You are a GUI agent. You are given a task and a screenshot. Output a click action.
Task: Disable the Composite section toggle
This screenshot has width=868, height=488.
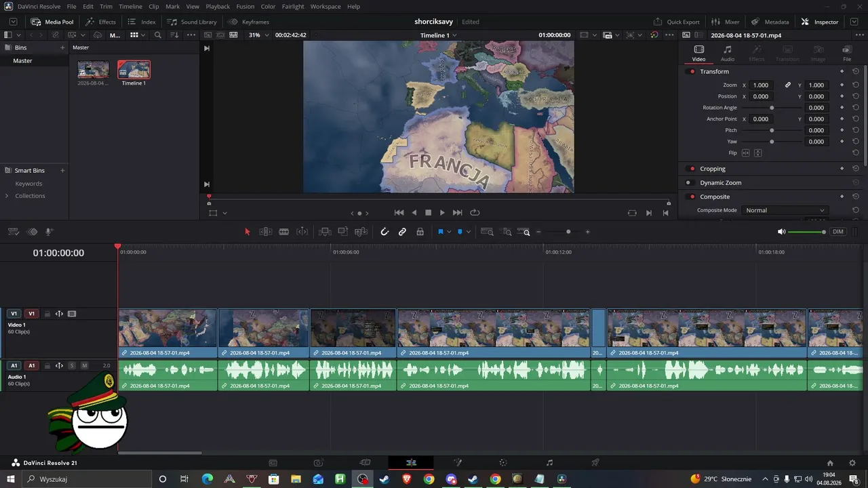pos(692,197)
